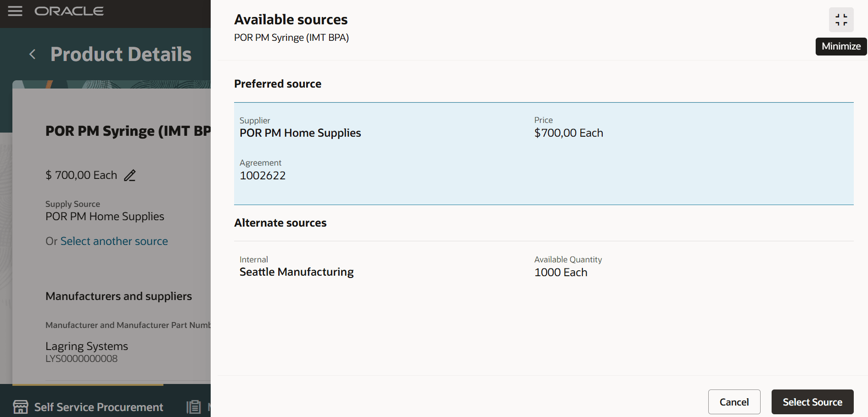Image resolution: width=868 pixels, height=417 pixels.
Task: Minimize the panel using the collapse-arrows icon
Action: pyautogui.click(x=841, y=20)
